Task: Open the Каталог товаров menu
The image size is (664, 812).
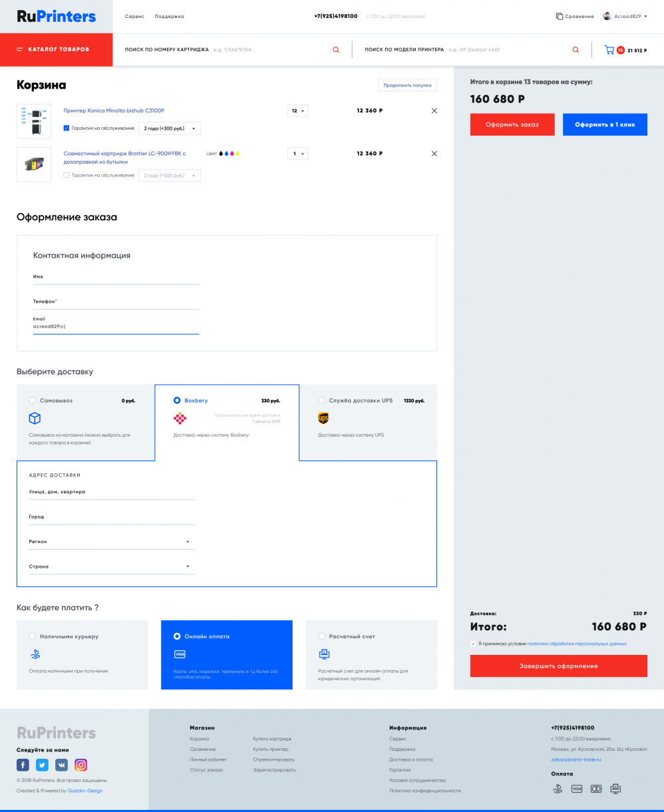Action: pos(57,50)
